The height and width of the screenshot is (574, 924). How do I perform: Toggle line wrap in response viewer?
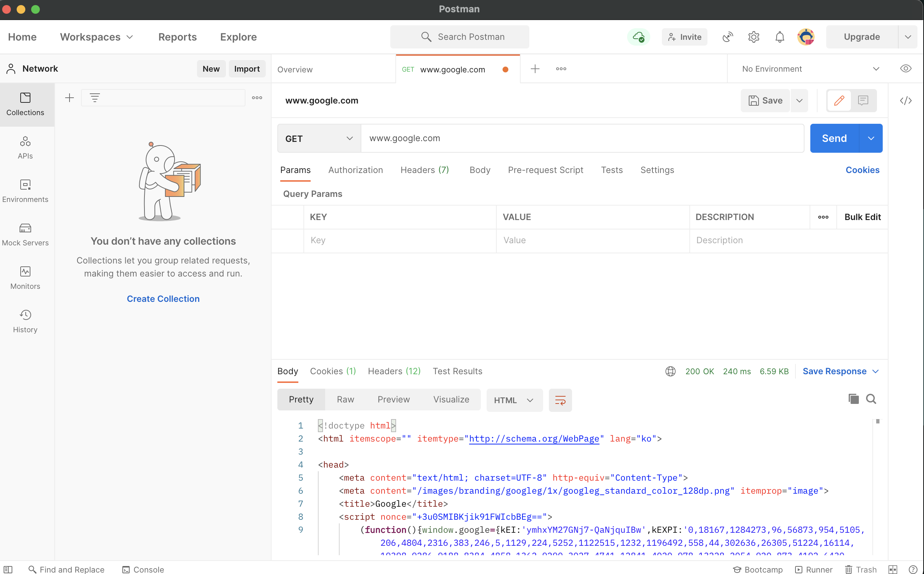pyautogui.click(x=560, y=400)
